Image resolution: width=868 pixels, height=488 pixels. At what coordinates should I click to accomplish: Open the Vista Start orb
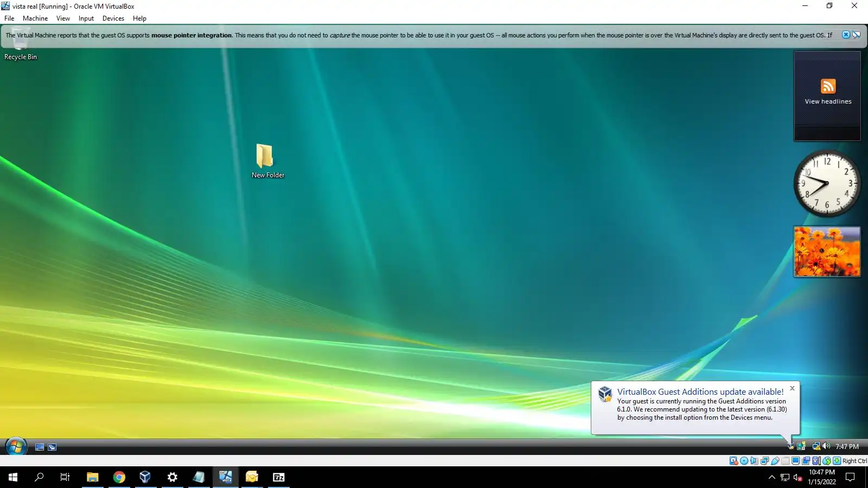tap(16, 447)
